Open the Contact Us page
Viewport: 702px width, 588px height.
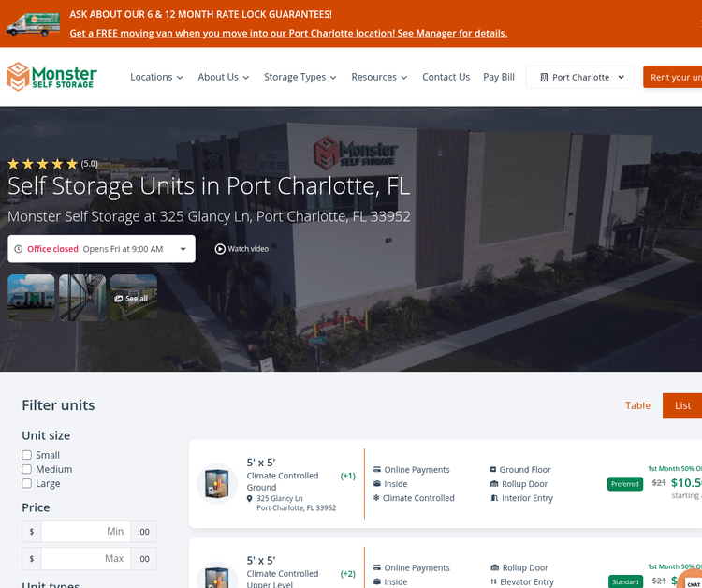pyautogui.click(x=446, y=77)
